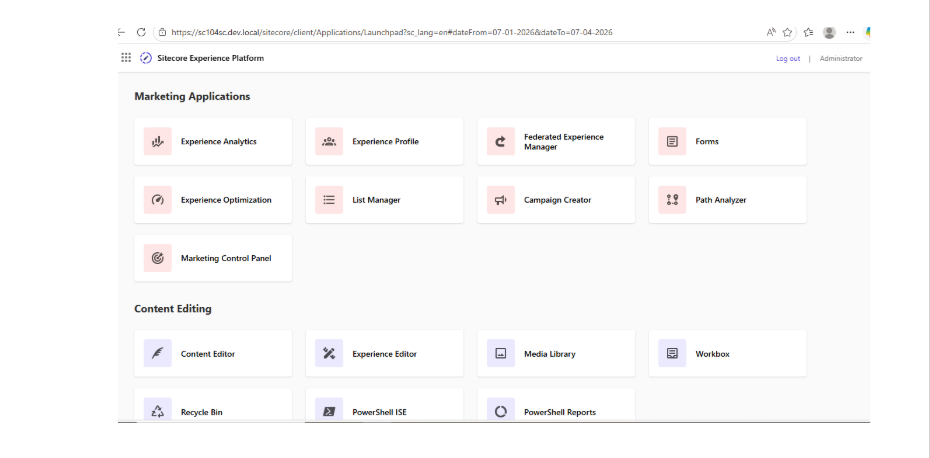This screenshot has width=930, height=458.
Task: Click the Experience Optimization gauge icon
Action: [158, 200]
